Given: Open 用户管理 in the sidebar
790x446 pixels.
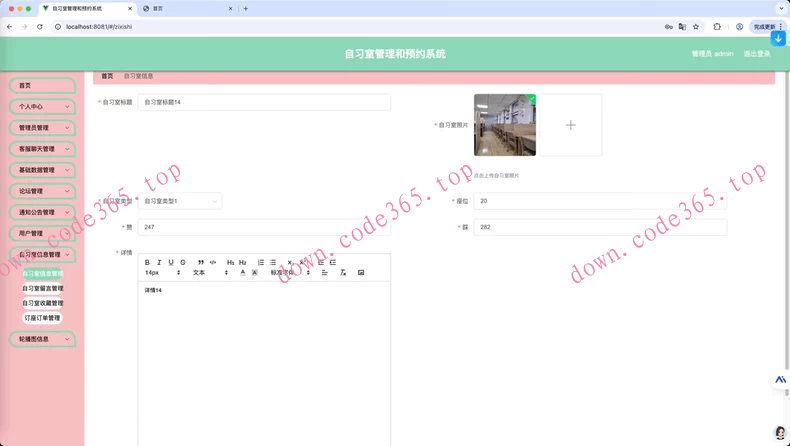Looking at the screenshot, I should tap(42, 234).
